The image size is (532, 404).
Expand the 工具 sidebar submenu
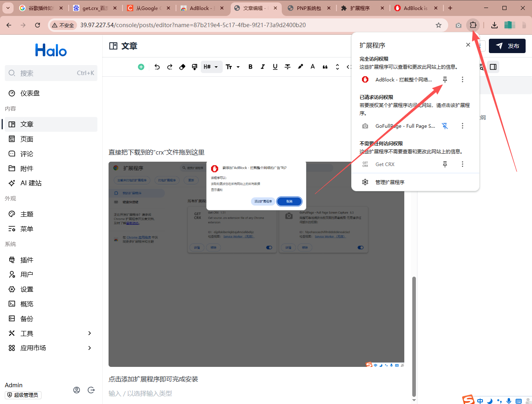tap(89, 333)
